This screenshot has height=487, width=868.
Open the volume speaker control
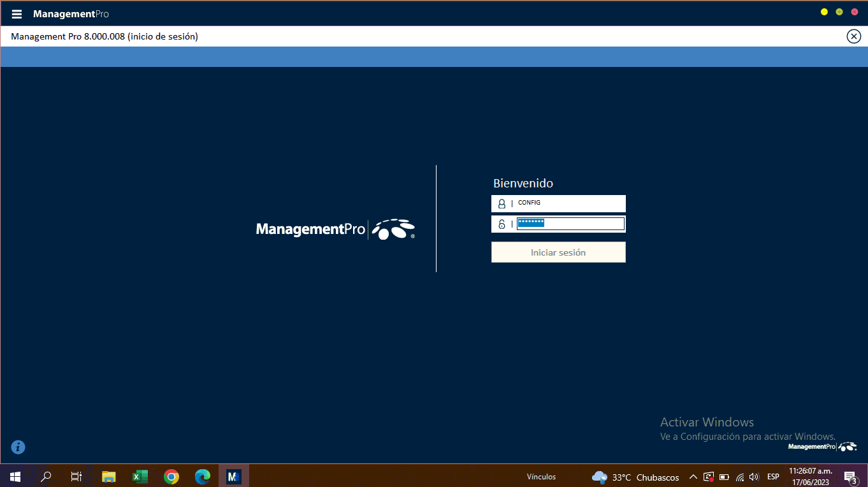pyautogui.click(x=754, y=477)
